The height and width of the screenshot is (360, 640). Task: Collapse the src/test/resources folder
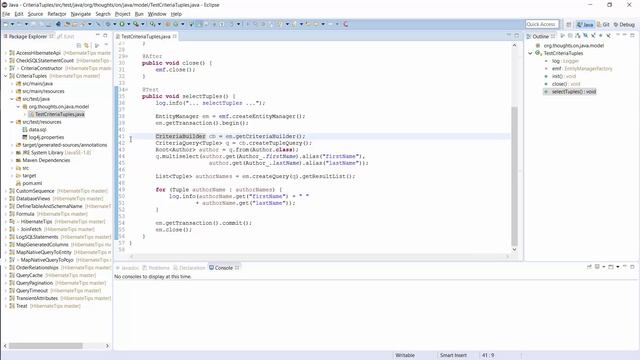pos(12,122)
